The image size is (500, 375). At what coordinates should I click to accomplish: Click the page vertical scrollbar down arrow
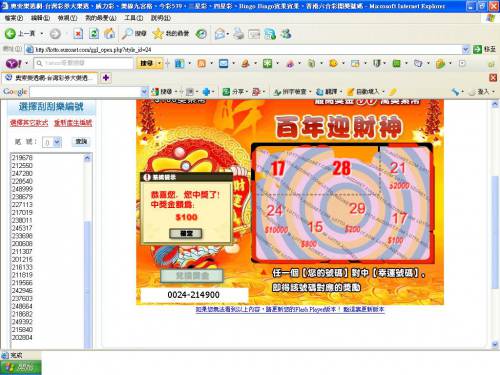click(495, 344)
